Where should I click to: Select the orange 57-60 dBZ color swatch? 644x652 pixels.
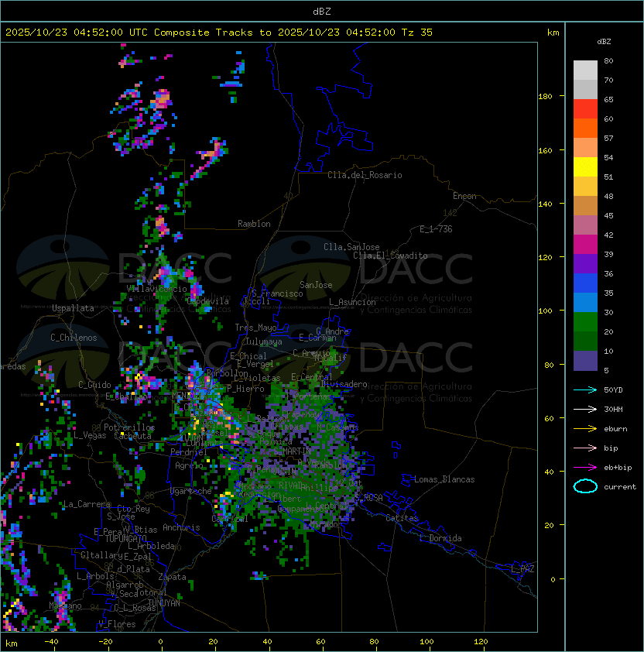click(x=585, y=128)
